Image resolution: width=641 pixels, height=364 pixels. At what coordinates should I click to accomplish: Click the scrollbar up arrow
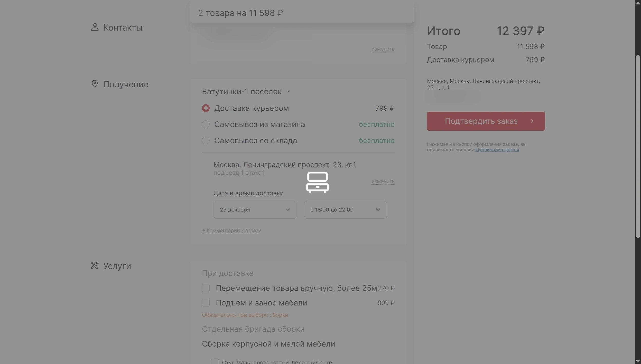(638, 3)
